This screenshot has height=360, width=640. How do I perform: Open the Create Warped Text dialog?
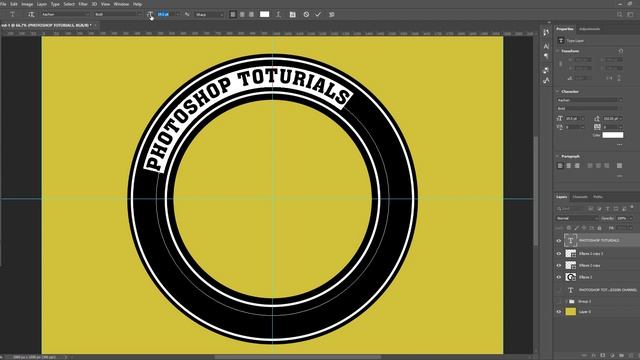[x=278, y=14]
